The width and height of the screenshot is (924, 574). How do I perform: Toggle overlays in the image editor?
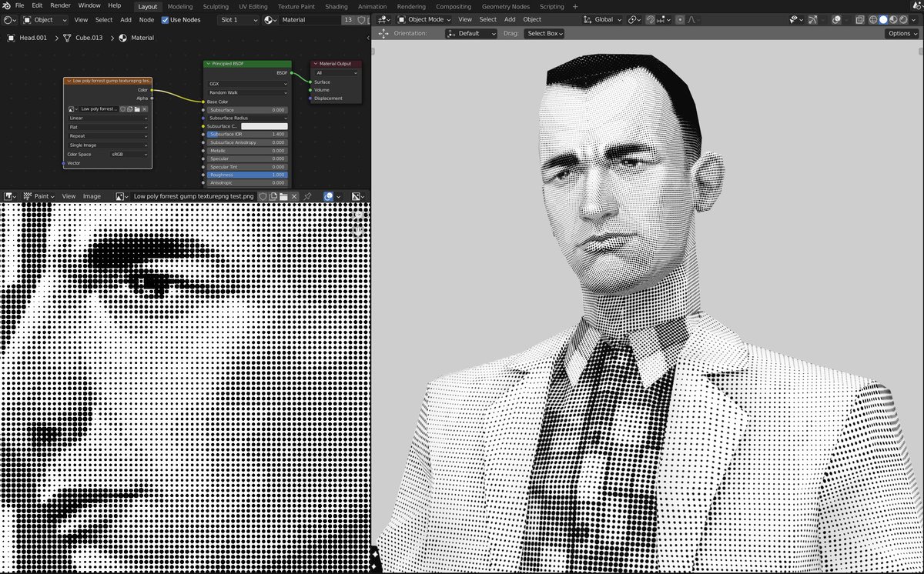(329, 196)
